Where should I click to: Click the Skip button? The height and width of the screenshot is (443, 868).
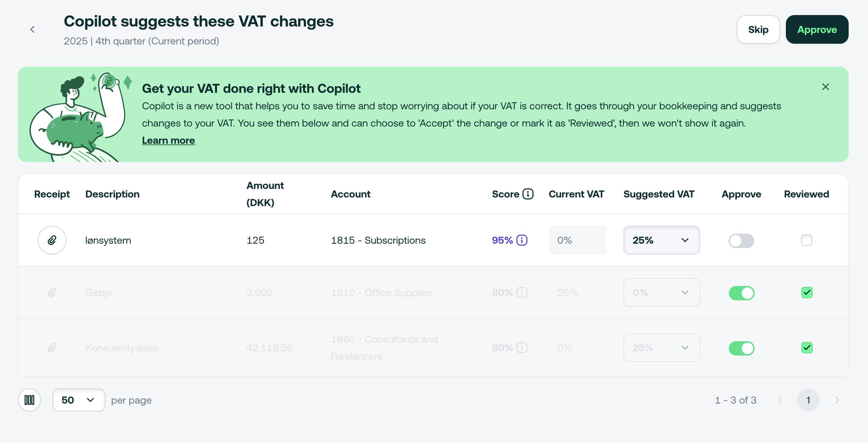758,29
